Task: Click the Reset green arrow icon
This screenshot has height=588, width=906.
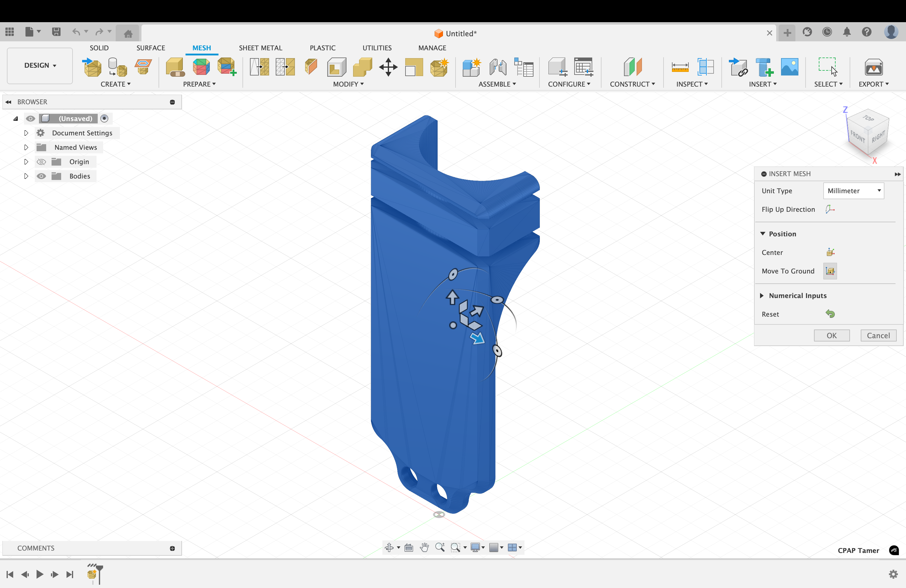Action: pos(830,314)
